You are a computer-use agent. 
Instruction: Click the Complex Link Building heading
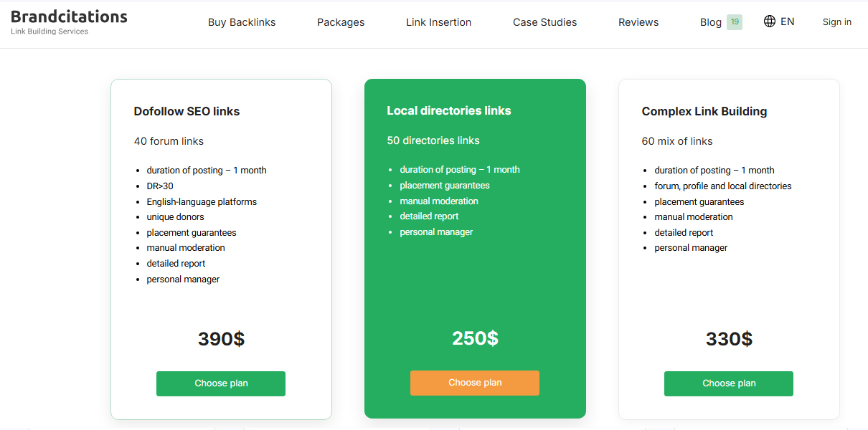(704, 112)
